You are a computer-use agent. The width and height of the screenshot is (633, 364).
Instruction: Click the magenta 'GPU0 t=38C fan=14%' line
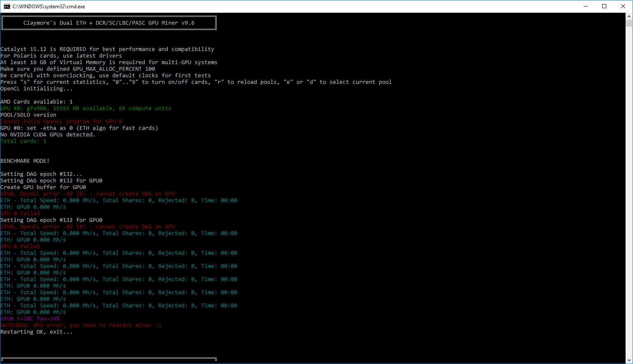click(30, 319)
